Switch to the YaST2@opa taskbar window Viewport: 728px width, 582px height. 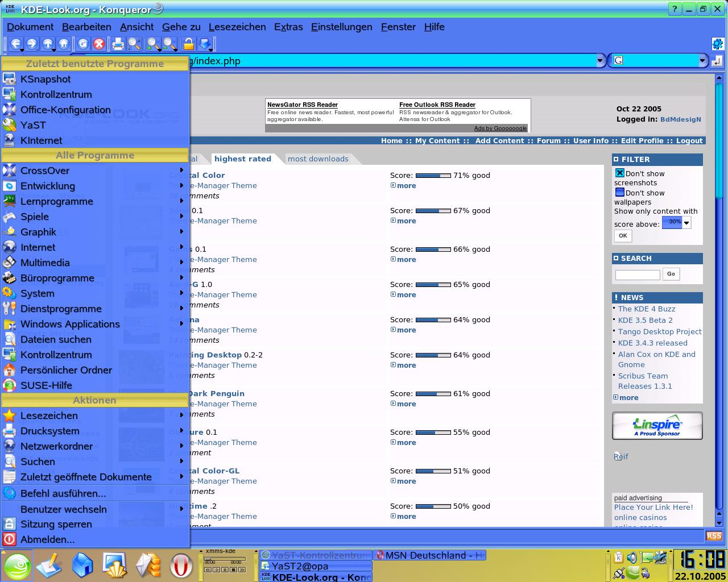coord(316,566)
